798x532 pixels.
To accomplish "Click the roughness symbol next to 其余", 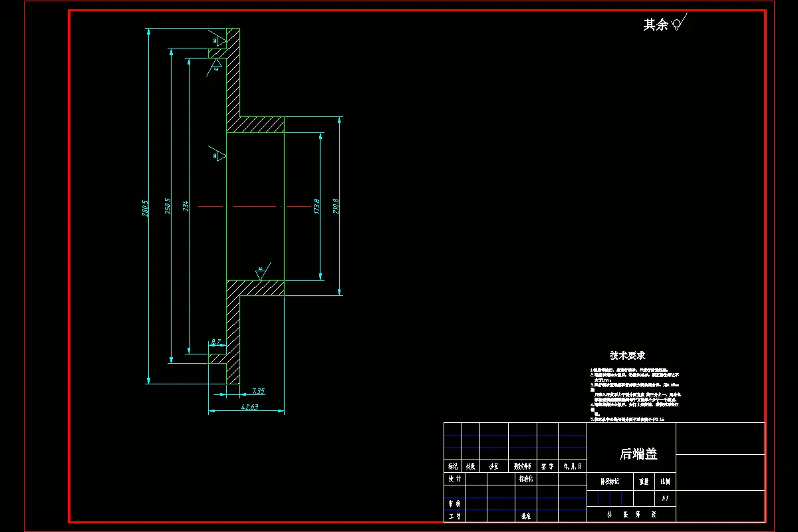I will [x=679, y=22].
